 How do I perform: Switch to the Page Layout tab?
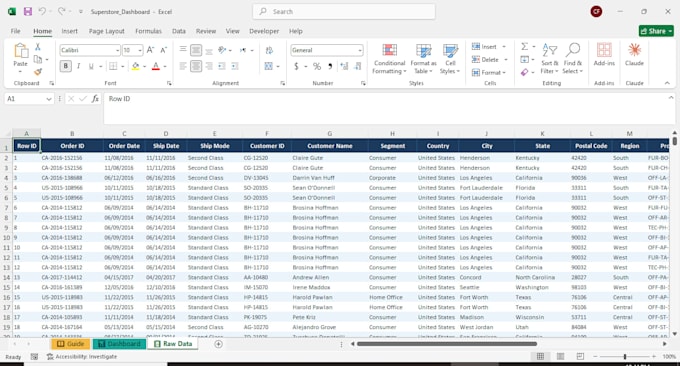click(107, 31)
